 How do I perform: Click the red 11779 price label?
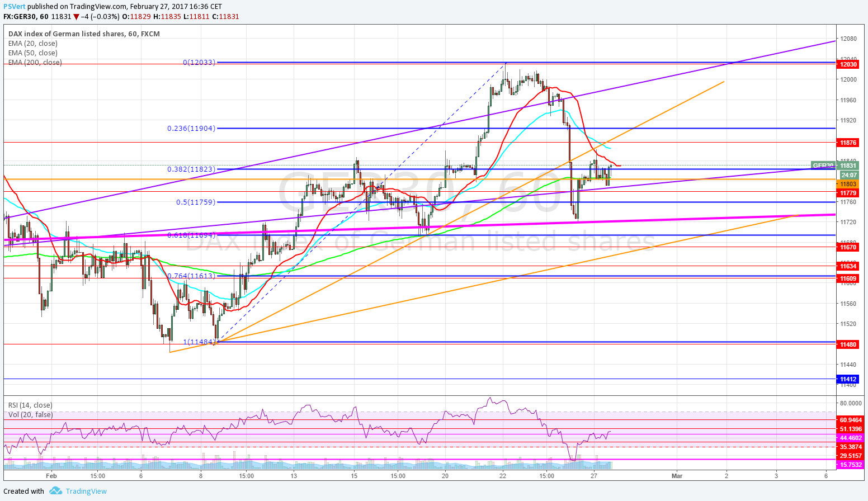[x=848, y=193]
